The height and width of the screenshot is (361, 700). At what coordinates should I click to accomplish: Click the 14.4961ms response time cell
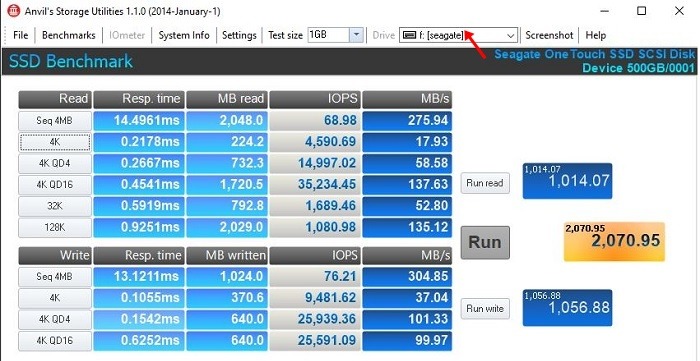pos(139,120)
